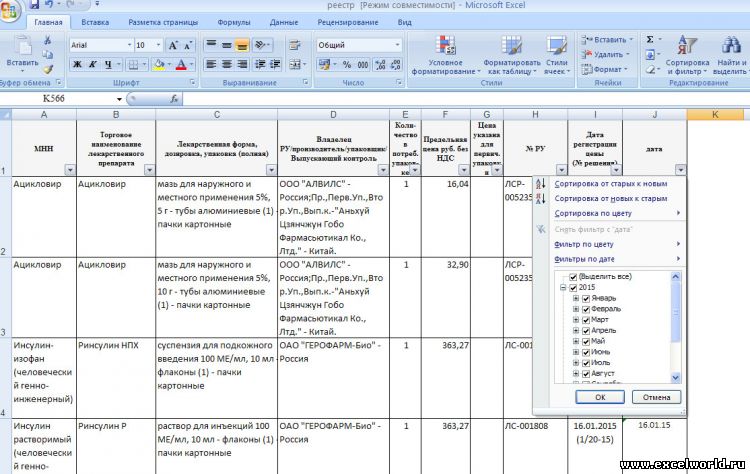Screen dimensions: 750x474
Task: Click the Decrease Font Size icon
Action: [x=188, y=45]
